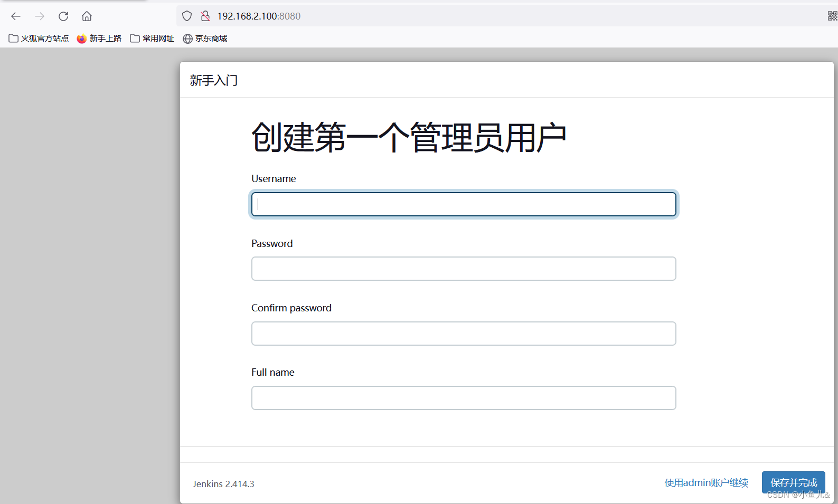Click the 保存并完成 button
Image resolution: width=838 pixels, height=504 pixels.
[793, 482]
